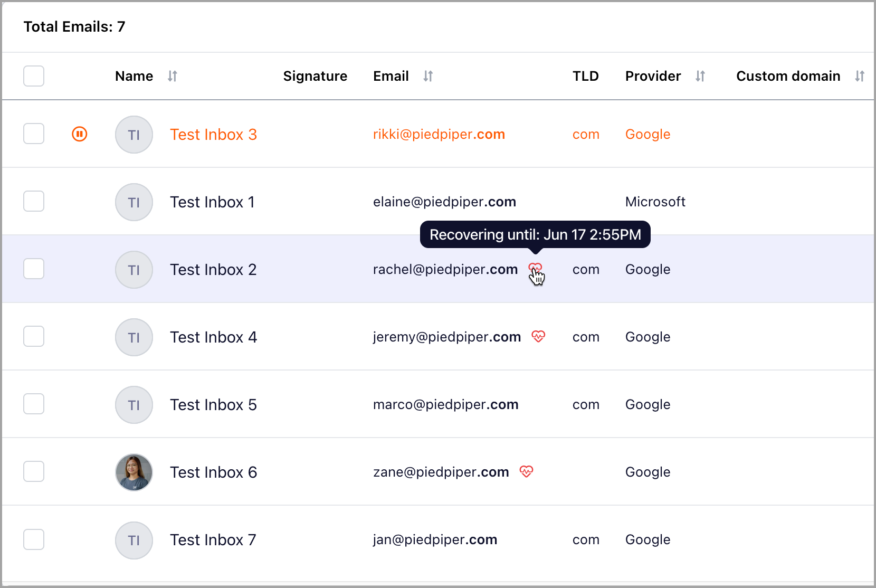Click the Recovering until Jun 17 tooltip
Viewport: 876px width, 588px height.
point(535,234)
